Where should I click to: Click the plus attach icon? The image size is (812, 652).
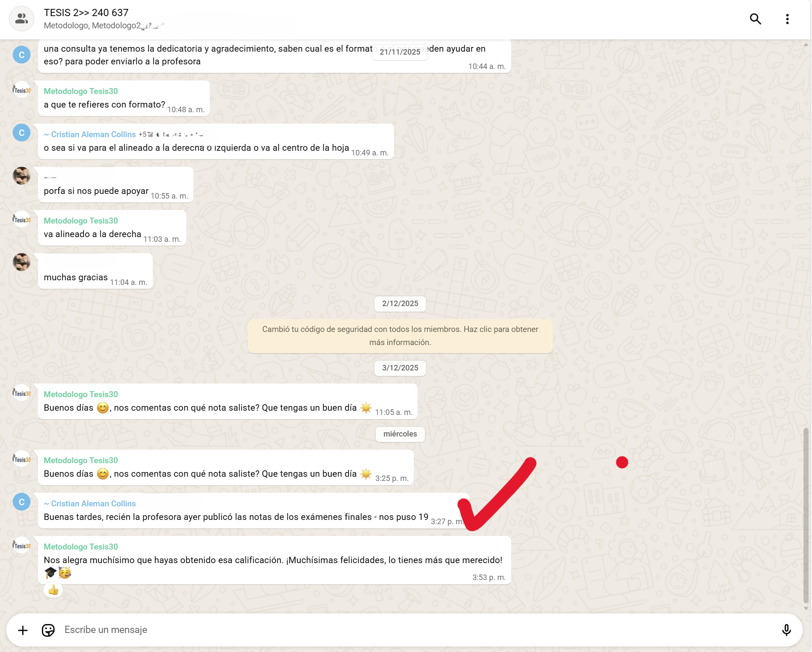pos(23,630)
